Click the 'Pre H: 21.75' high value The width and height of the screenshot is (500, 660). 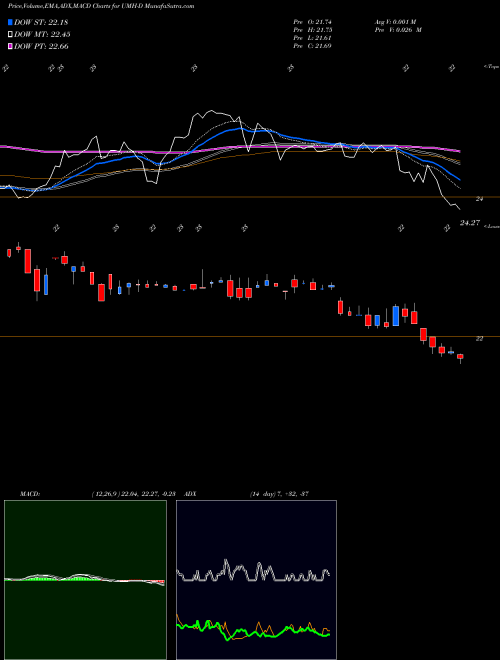point(313,30)
